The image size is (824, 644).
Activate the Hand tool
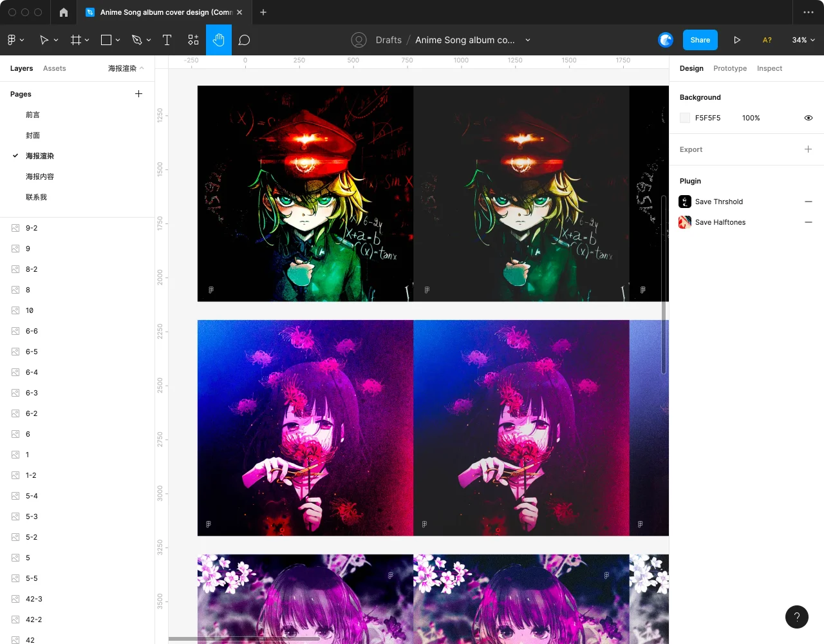coord(219,40)
